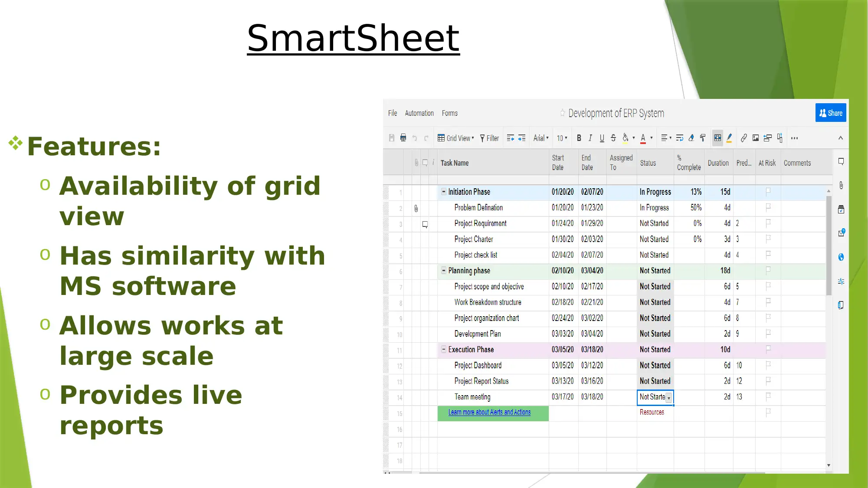This screenshot has height=488, width=868.
Task: Flag Planning phase as at risk
Action: [x=768, y=270]
